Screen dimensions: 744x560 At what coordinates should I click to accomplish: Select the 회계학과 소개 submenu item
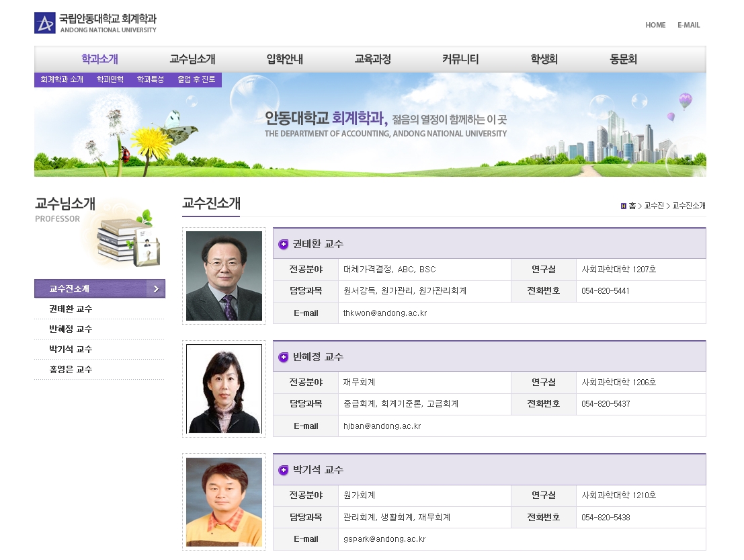point(62,79)
